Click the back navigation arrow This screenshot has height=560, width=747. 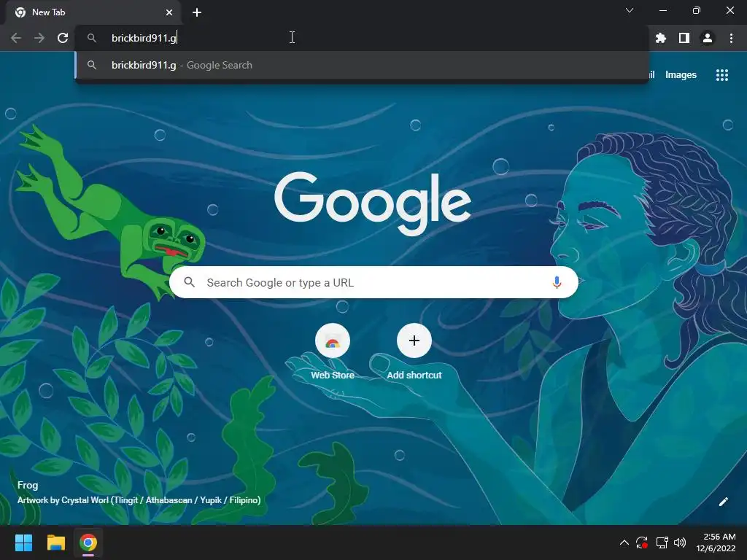tap(16, 38)
